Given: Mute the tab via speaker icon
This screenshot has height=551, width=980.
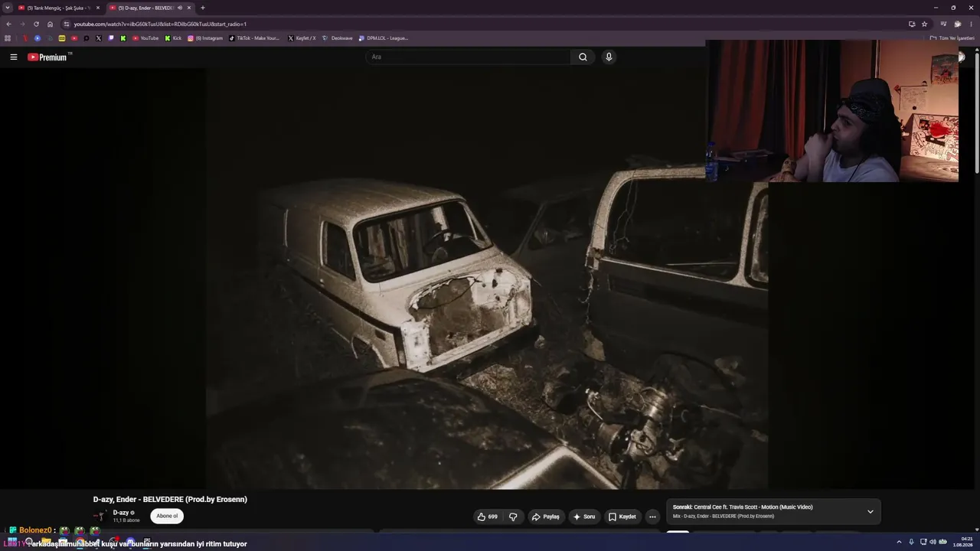Looking at the screenshot, I should pyautogui.click(x=180, y=8).
